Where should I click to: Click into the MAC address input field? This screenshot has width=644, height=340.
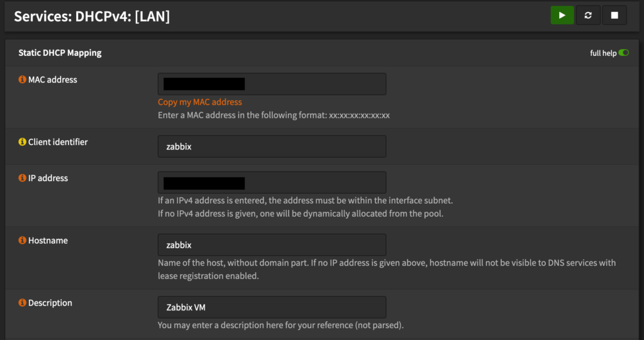[x=314, y=84]
